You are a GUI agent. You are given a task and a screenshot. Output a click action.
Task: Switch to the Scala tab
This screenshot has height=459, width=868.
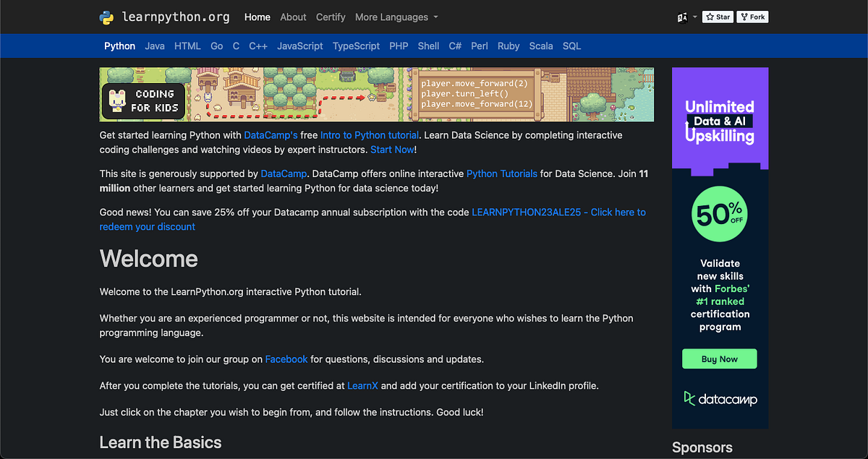(x=541, y=46)
